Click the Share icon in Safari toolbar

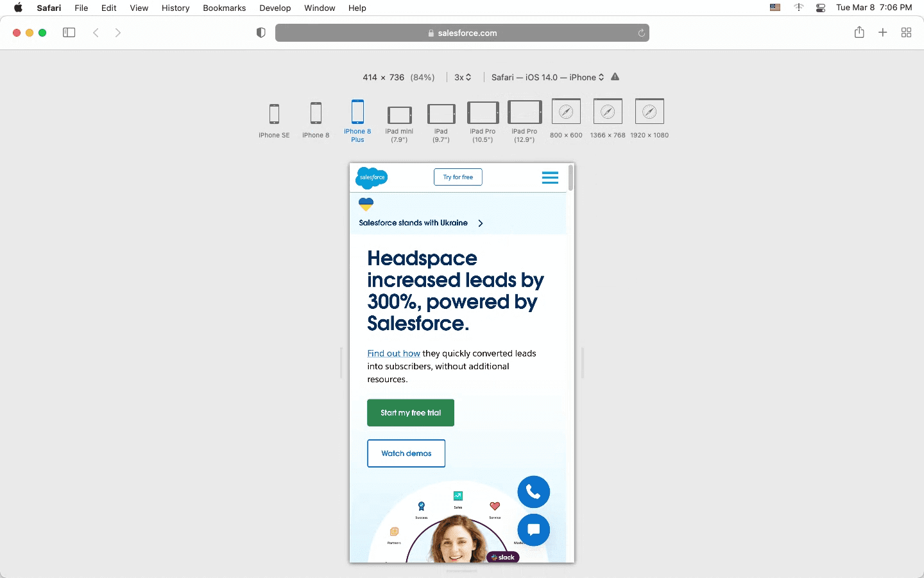[860, 32]
